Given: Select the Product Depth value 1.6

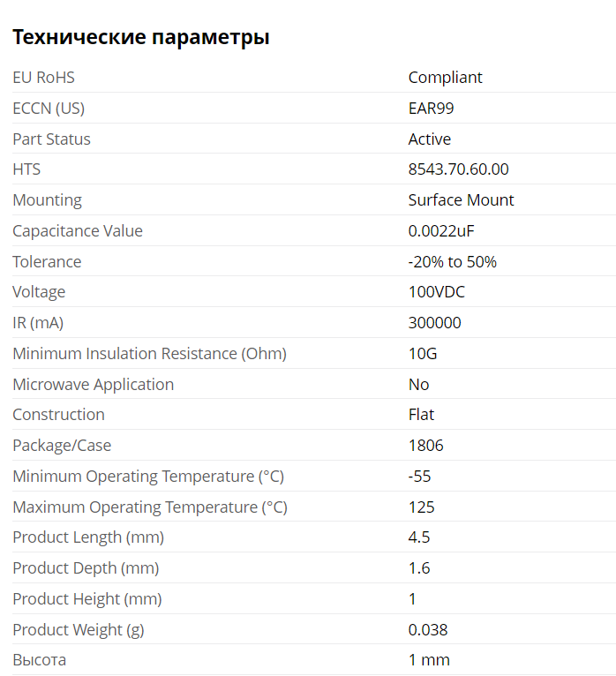Looking at the screenshot, I should pos(419,568).
